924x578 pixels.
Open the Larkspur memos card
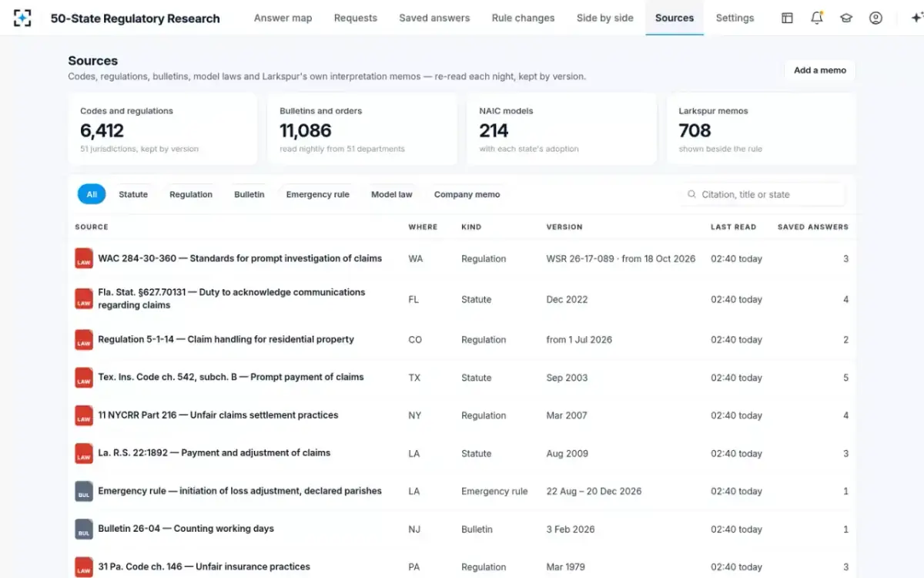coord(761,129)
